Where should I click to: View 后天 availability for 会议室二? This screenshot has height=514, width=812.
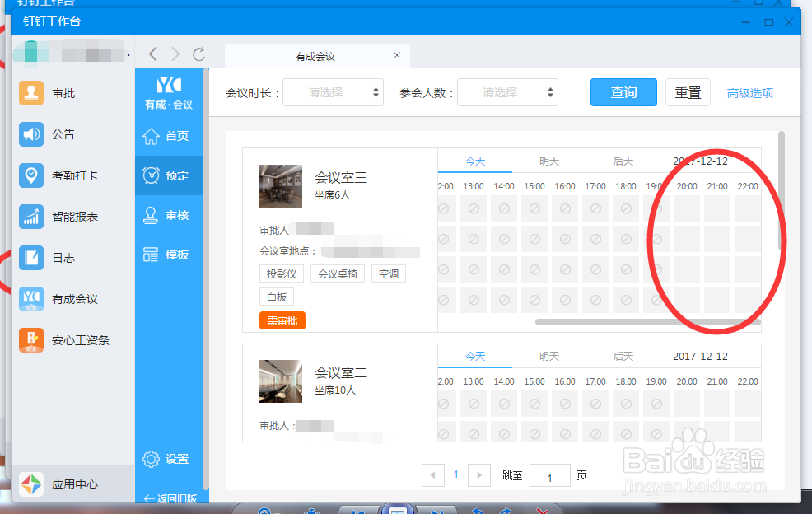[623, 356]
